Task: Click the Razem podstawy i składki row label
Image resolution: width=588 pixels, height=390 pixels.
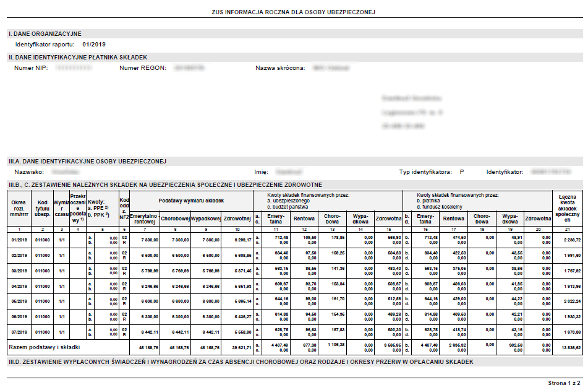Action: (45, 347)
